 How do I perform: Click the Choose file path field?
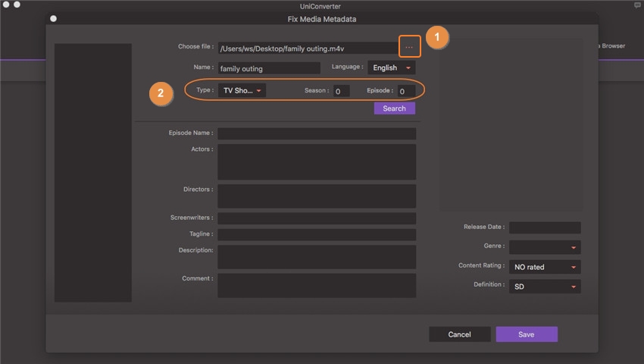(x=308, y=48)
